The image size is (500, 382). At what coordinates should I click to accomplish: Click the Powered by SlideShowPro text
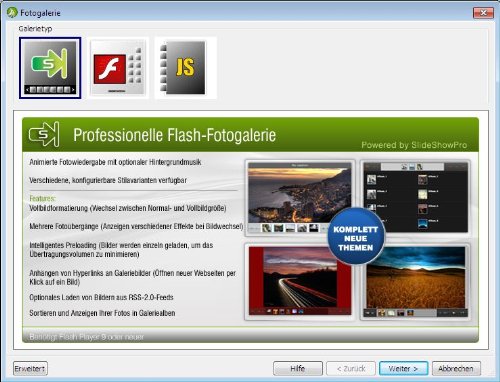[414, 145]
